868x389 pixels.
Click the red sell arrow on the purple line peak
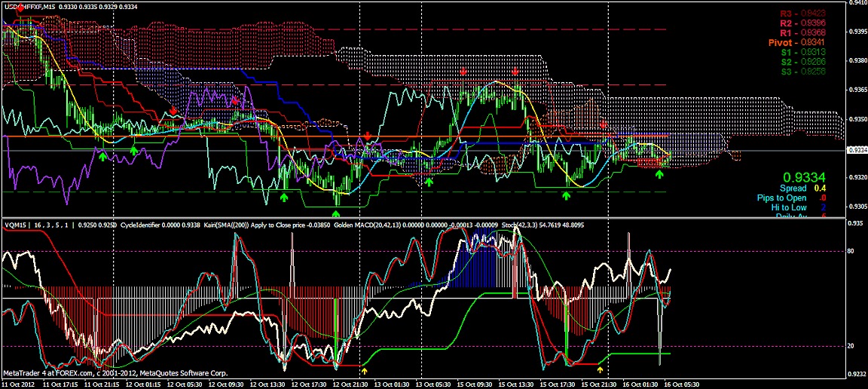point(235,101)
